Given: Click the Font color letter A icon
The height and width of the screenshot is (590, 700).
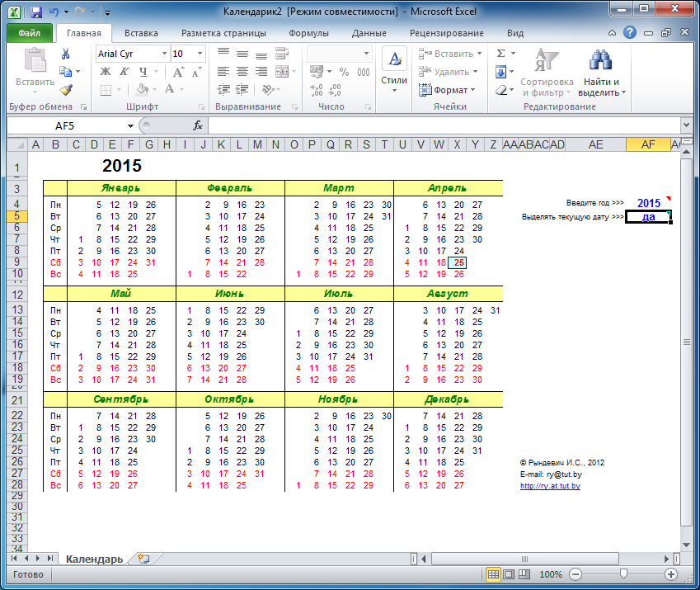Looking at the screenshot, I should click(169, 89).
